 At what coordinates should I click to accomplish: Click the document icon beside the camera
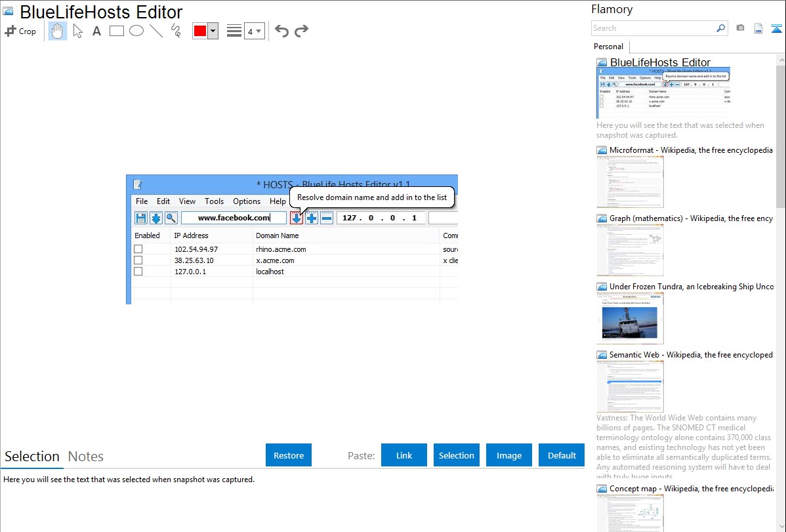[758, 28]
